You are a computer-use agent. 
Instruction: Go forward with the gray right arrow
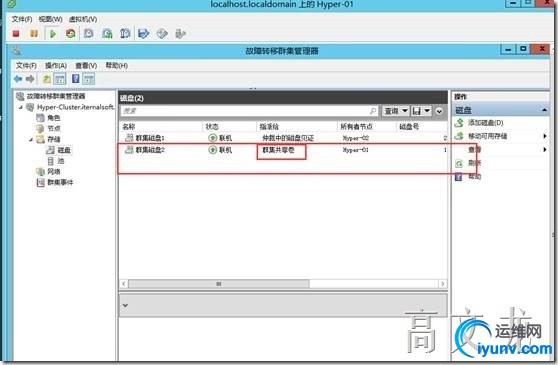coord(30,79)
